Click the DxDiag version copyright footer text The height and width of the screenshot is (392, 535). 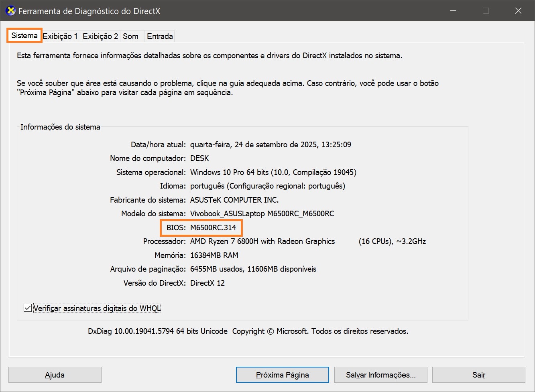[248, 331]
